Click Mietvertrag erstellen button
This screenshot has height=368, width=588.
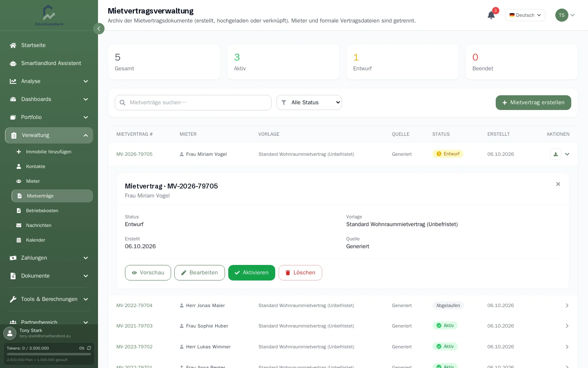[x=533, y=103]
